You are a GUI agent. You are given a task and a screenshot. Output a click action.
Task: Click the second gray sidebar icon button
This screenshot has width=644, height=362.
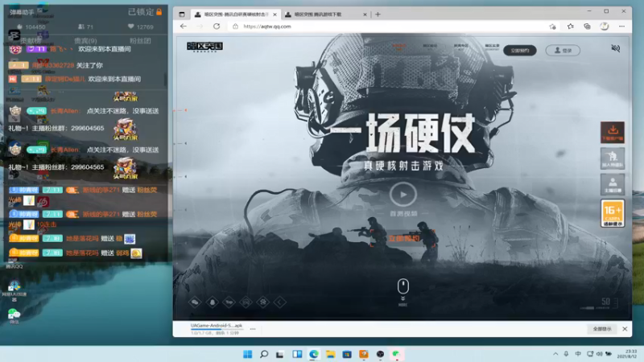(613, 158)
